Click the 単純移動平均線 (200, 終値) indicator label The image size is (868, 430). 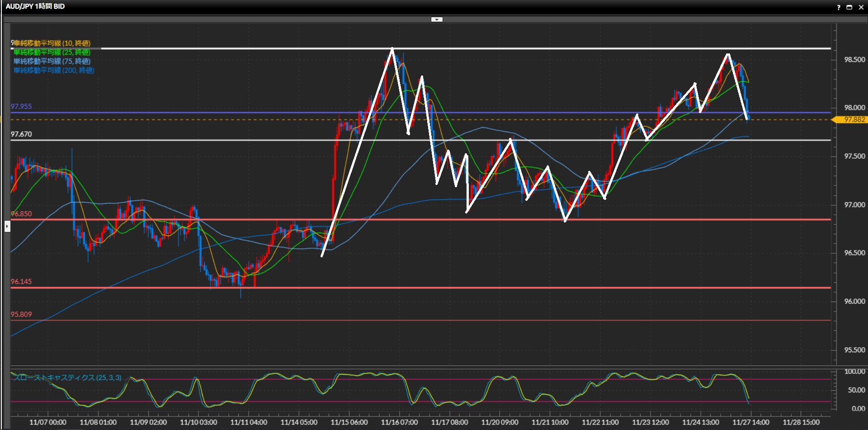[54, 71]
